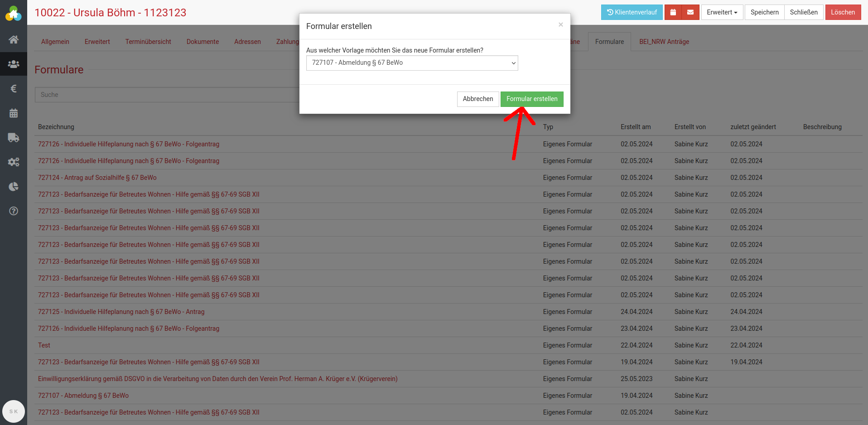
Task: Cancel dialog with Abbrechen button
Action: pos(477,99)
